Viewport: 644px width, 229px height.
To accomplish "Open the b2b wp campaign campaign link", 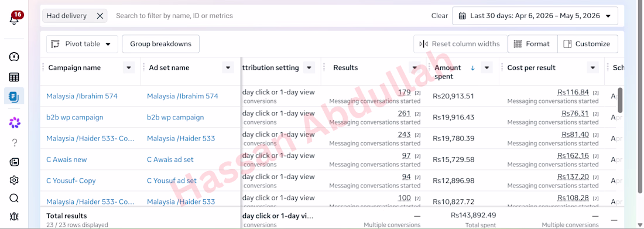I will tap(75, 117).
